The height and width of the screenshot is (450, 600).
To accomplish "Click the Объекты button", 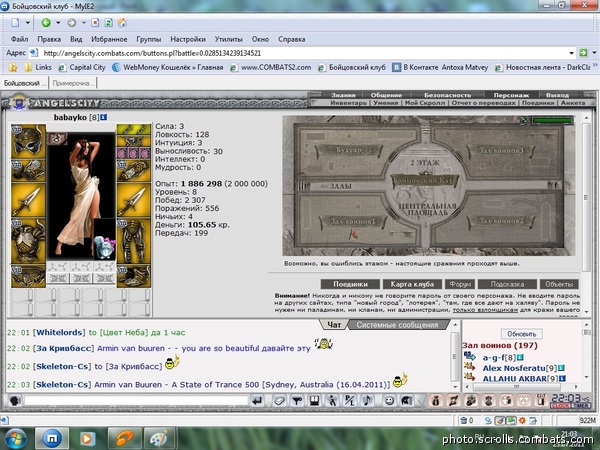I will [559, 284].
